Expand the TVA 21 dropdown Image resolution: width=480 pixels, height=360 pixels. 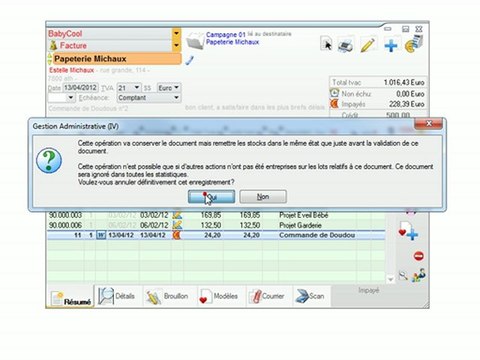point(137,88)
